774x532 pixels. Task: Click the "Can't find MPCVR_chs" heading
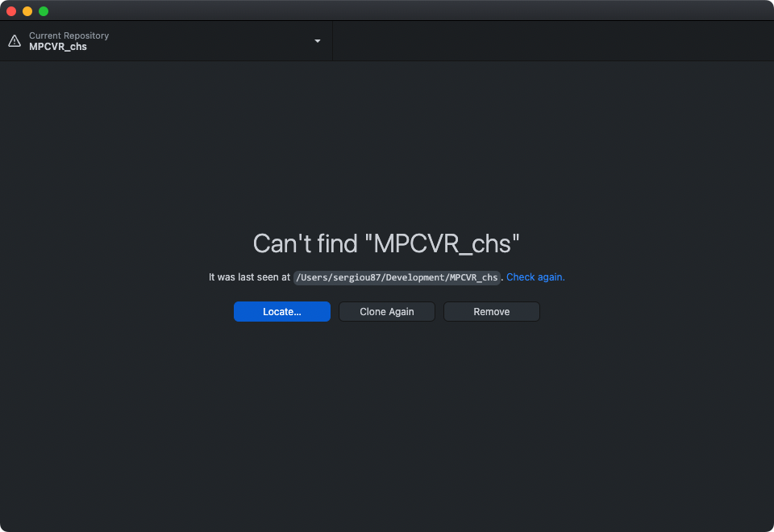tap(387, 243)
